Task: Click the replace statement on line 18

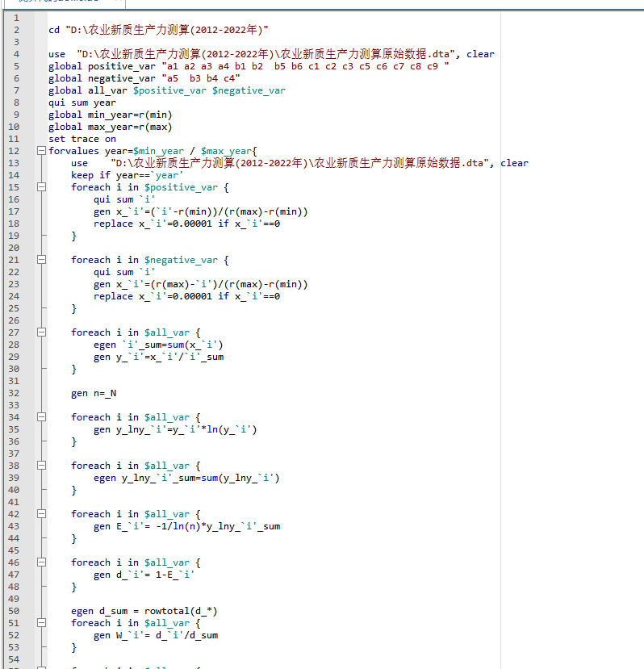Action: coord(187,224)
